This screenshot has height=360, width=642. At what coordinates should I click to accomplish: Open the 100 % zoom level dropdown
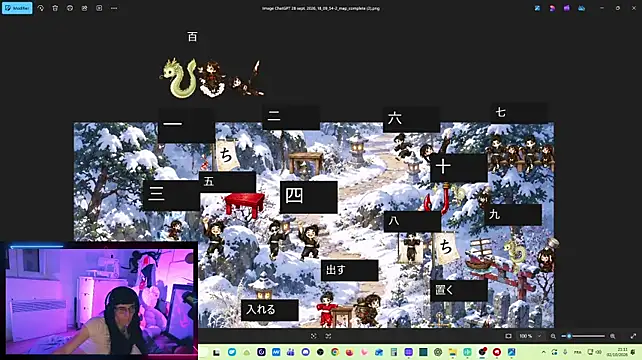[530, 336]
